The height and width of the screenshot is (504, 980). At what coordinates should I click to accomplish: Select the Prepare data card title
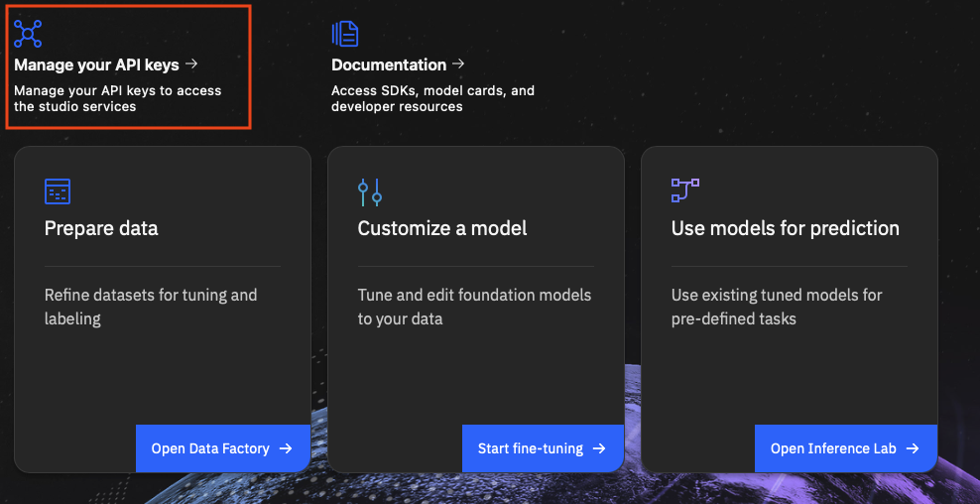pyautogui.click(x=101, y=228)
